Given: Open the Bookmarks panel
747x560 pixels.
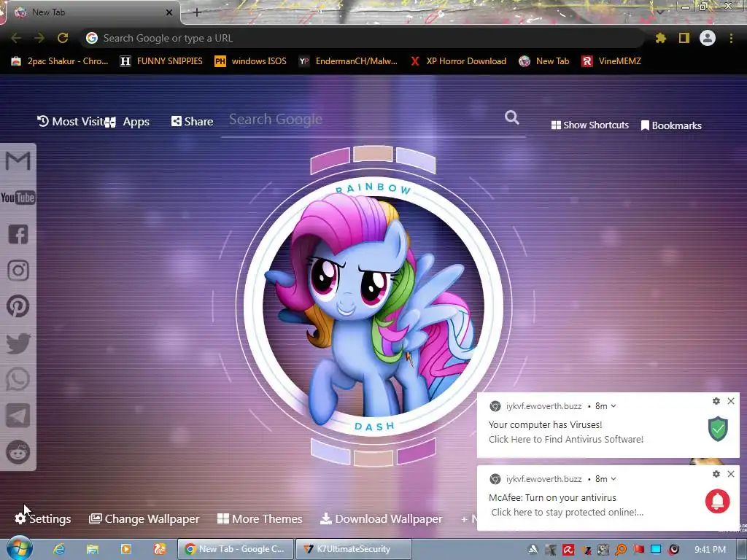Looking at the screenshot, I should click(671, 125).
